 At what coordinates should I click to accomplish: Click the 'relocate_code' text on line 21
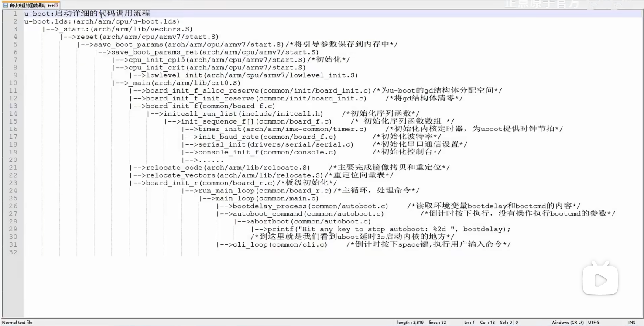coord(174,168)
